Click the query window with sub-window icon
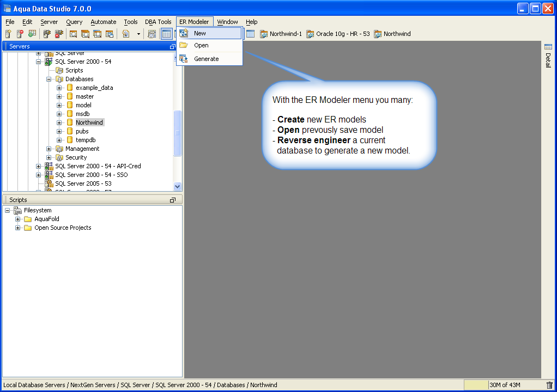 coord(110,34)
